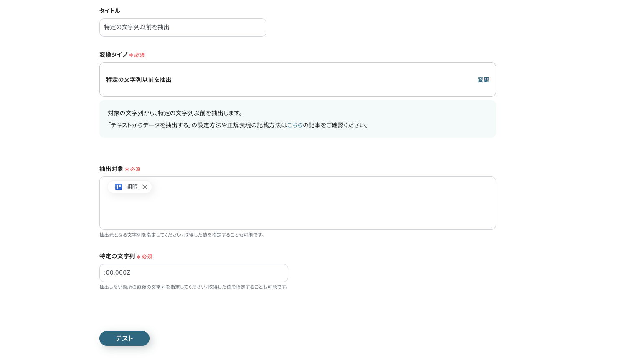Click the Trello icon on the 期限 chip
This screenshot has width=644, height=358.
[119, 187]
